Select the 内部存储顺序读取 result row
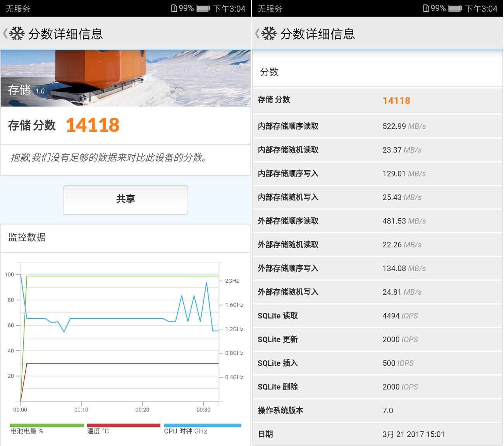The width and height of the screenshot is (504, 446). point(378,126)
